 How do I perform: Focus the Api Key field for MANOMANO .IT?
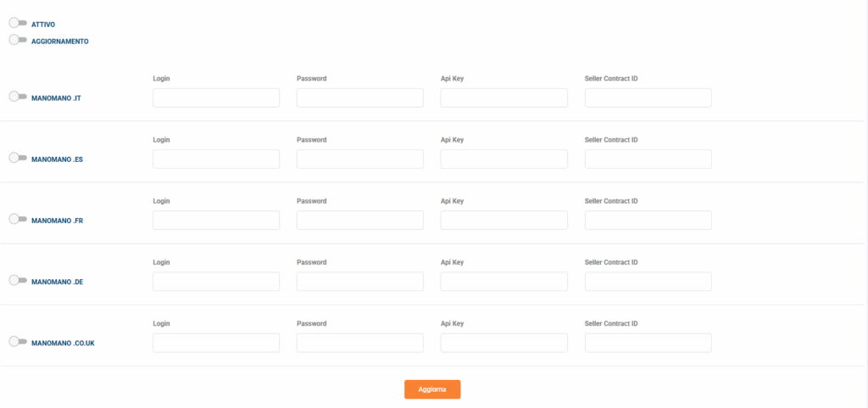point(504,98)
